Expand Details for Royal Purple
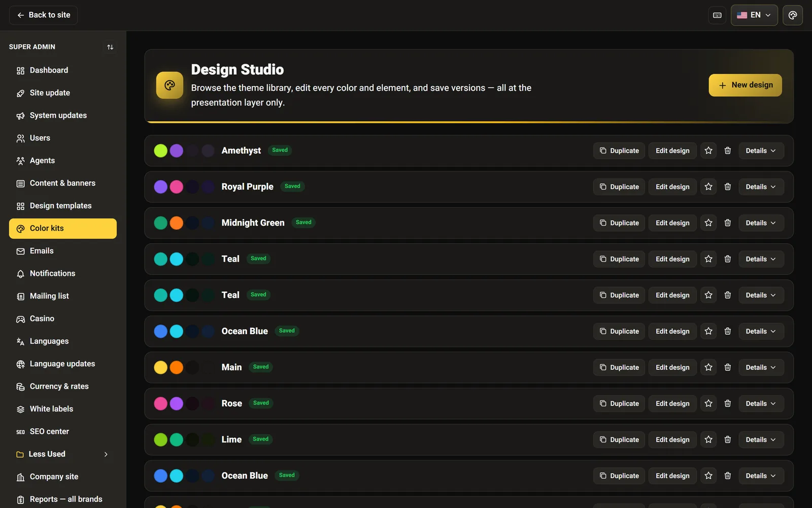Viewport: 812px width, 508px height. pos(761,187)
